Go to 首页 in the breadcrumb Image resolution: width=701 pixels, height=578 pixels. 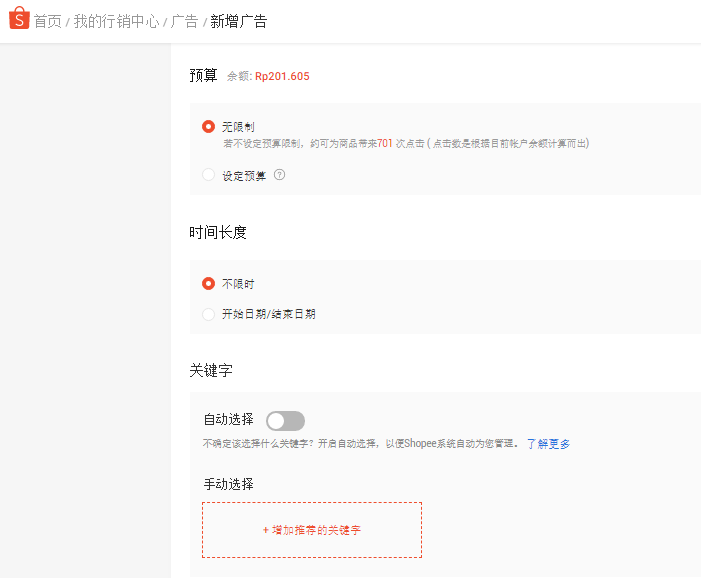pos(47,21)
